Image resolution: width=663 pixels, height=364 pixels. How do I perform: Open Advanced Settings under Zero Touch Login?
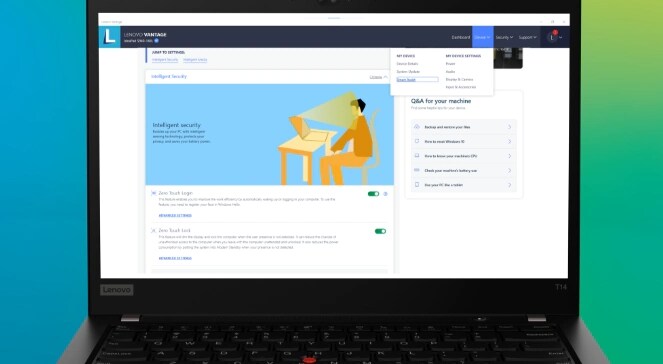point(175,216)
